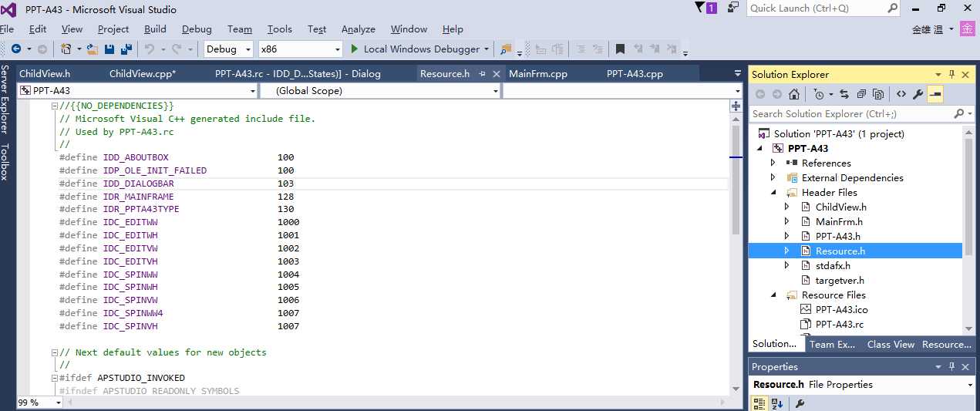The width and height of the screenshot is (980, 411).
Task: Switch Properties grid to Categorized view
Action: 759,403
